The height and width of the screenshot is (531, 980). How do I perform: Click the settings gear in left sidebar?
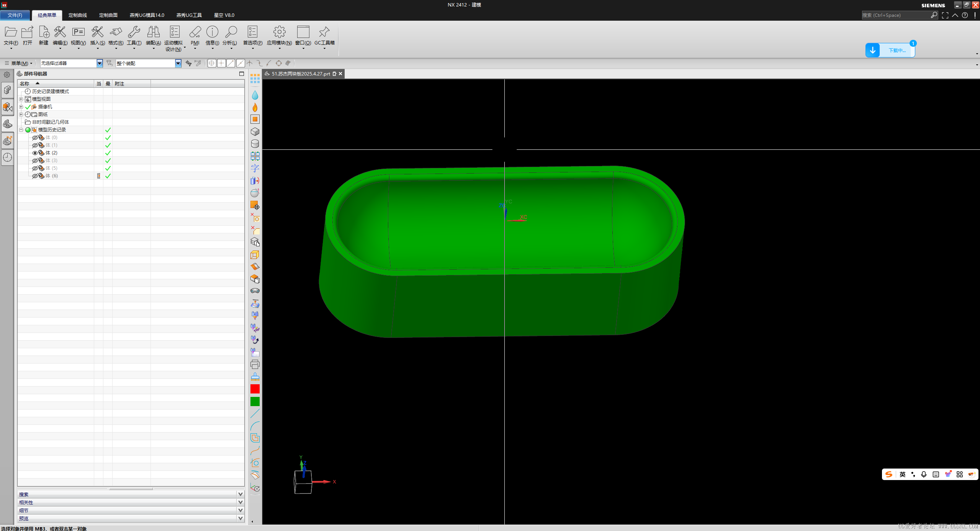pos(7,75)
